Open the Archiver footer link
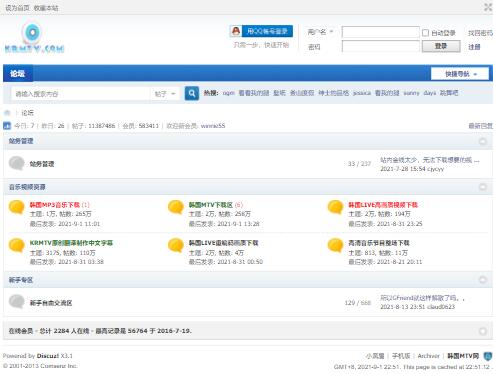This screenshot has width=493, height=374. (x=428, y=356)
